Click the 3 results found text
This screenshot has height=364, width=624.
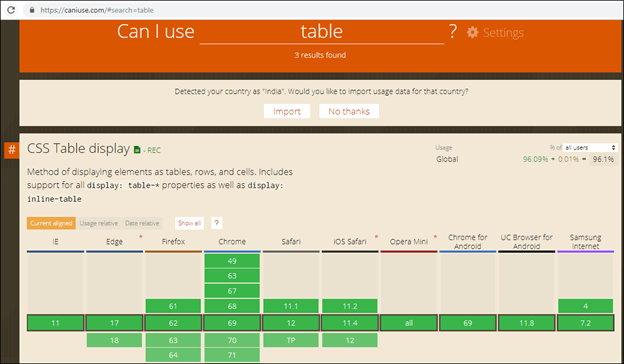click(x=320, y=55)
